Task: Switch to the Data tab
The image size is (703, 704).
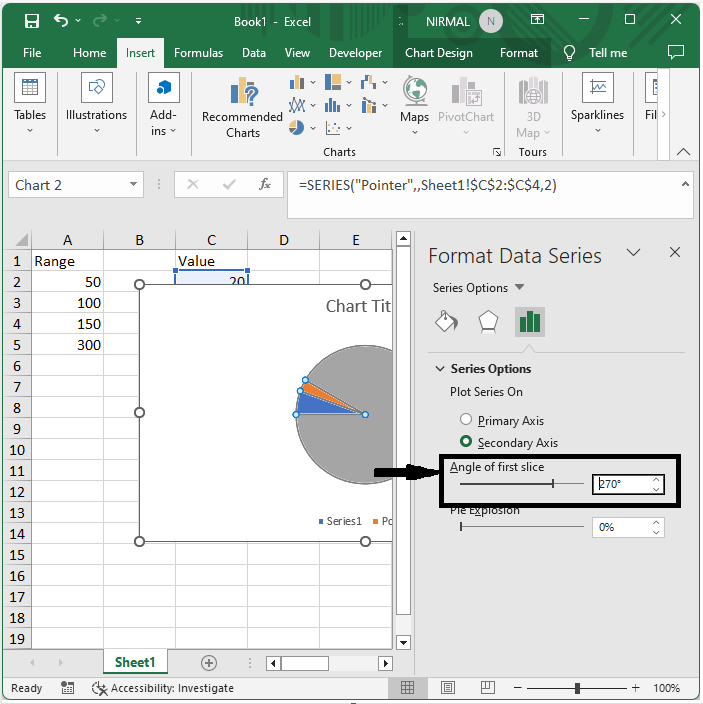Action: click(254, 53)
